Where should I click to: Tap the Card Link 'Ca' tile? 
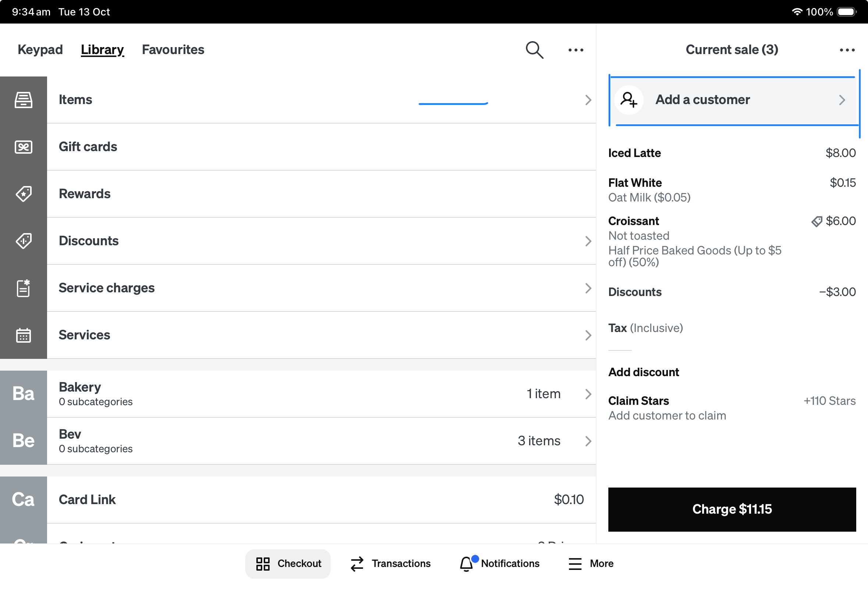point(24,499)
